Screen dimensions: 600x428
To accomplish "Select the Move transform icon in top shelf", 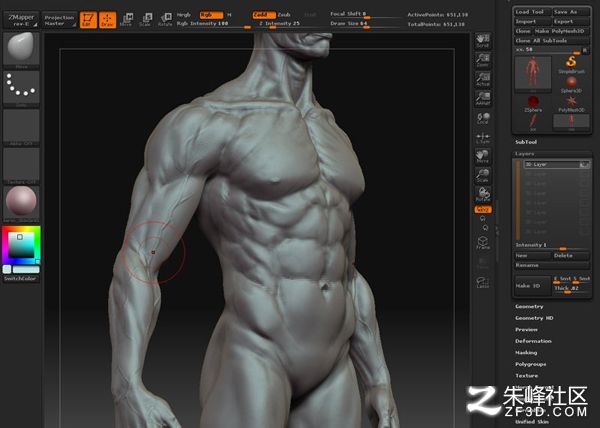I will (126, 20).
